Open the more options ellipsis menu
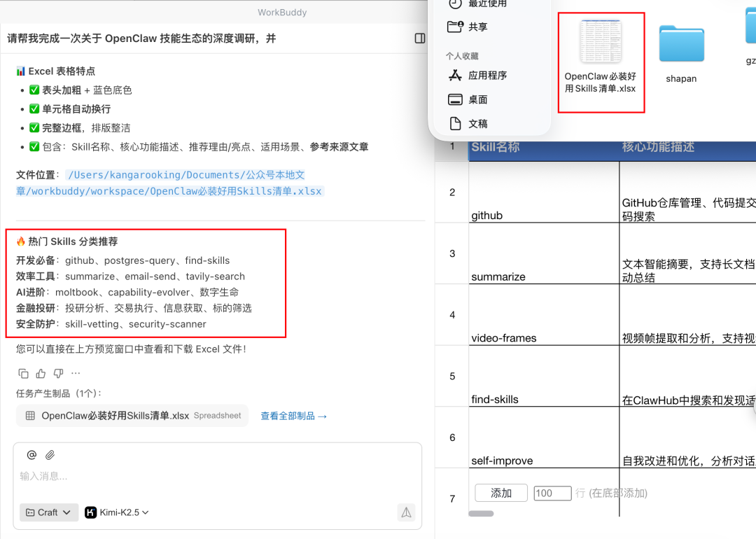The image size is (756, 539). (75, 373)
